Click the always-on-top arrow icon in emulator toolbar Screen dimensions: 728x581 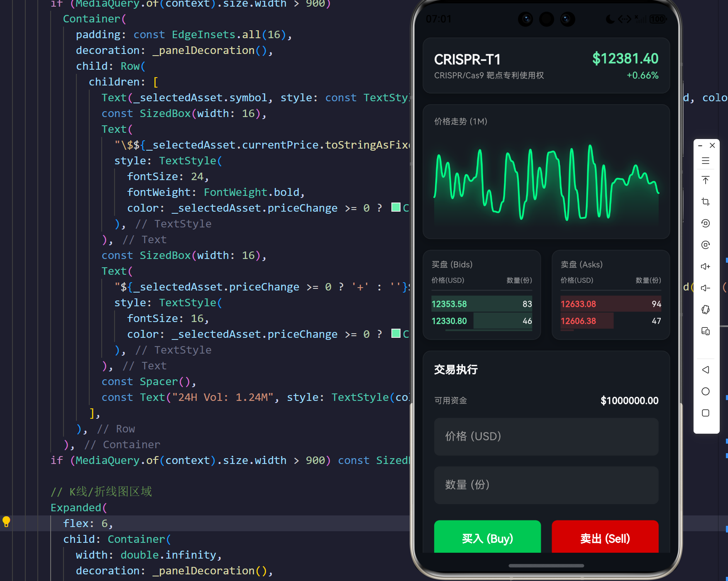pos(706,180)
